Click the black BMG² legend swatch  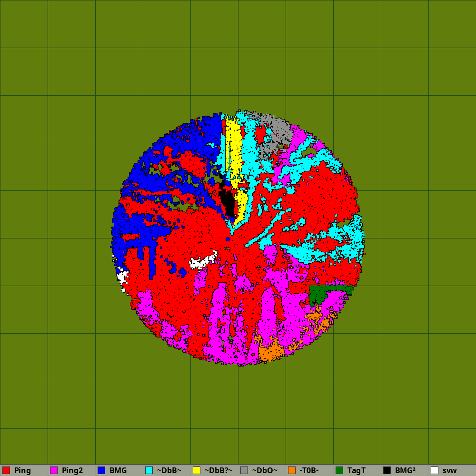click(387, 470)
